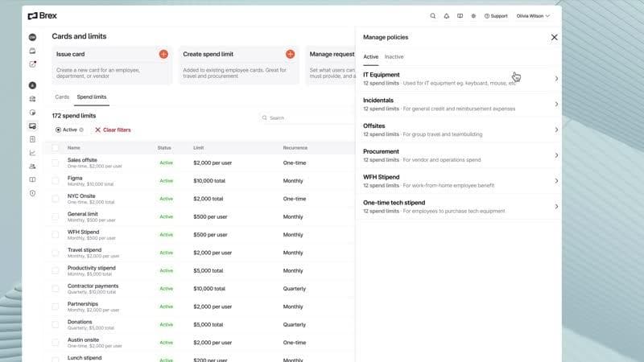Screen dimensions: 644x362
Task: Open the Austin onsite spend limit
Action: (83, 340)
